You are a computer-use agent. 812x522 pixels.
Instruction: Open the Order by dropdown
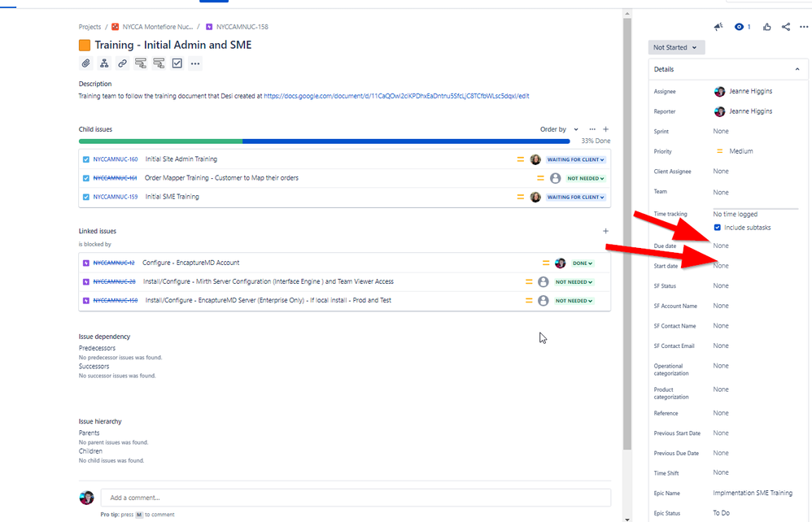[559, 129]
